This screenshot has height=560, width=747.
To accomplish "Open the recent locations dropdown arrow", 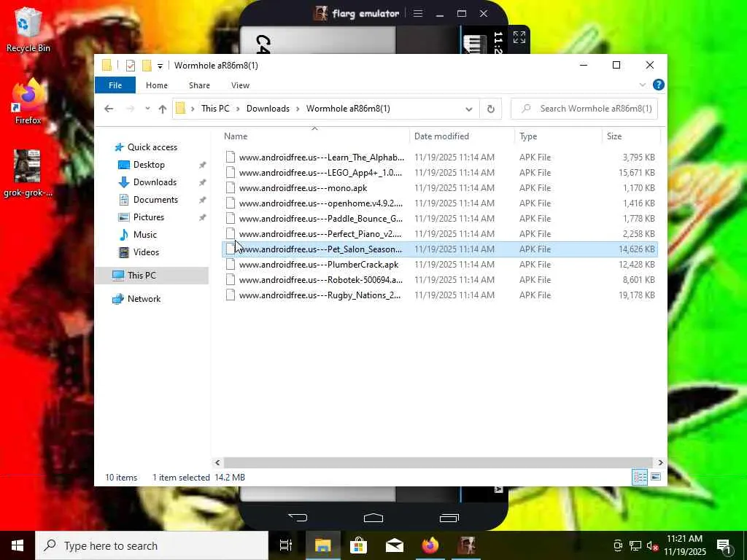I will [147, 109].
